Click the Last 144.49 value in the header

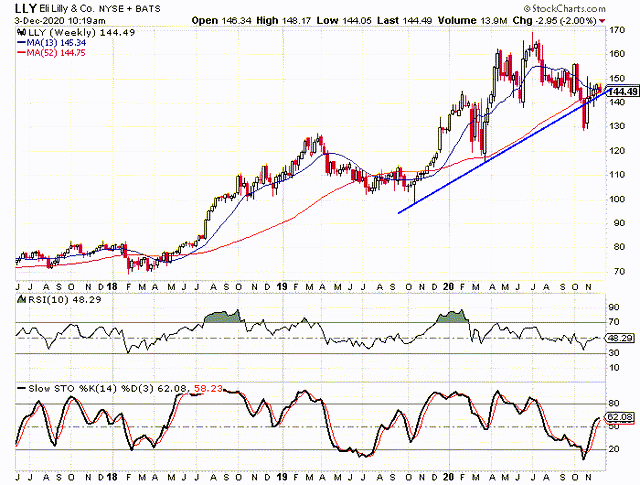[x=404, y=20]
